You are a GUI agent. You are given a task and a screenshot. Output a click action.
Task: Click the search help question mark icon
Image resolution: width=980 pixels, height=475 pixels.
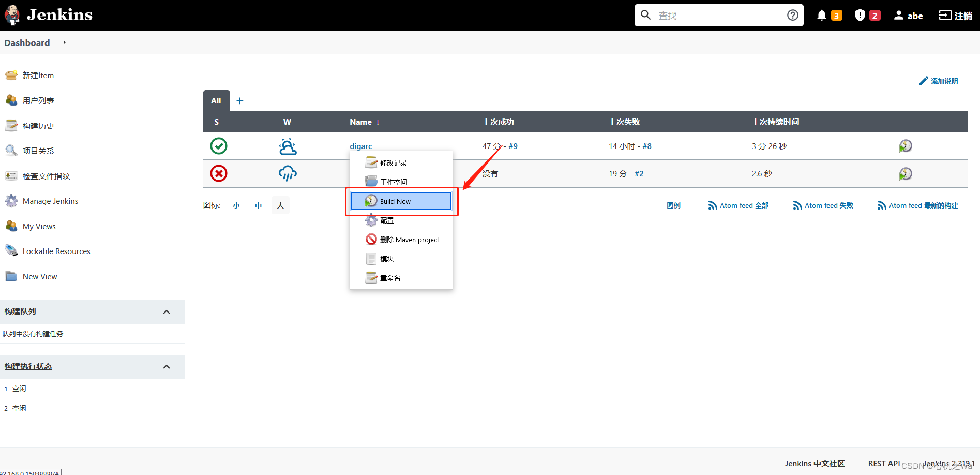792,14
